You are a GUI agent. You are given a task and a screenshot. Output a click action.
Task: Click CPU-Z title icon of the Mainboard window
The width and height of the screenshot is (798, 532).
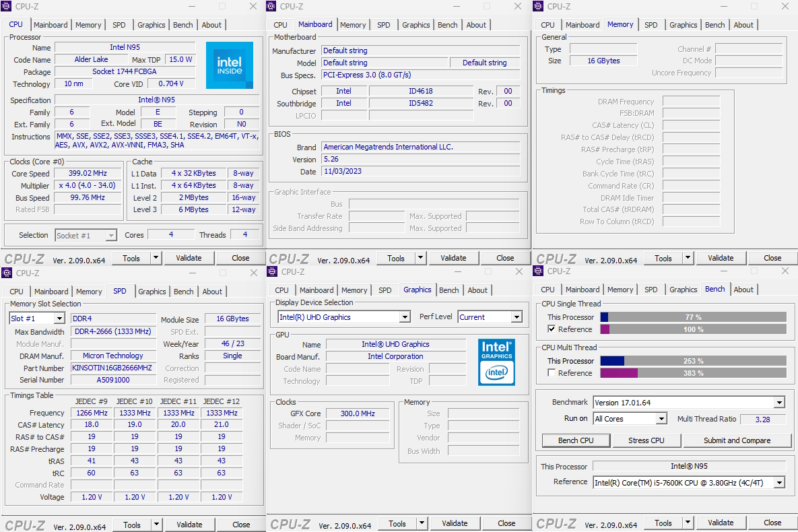(271, 7)
